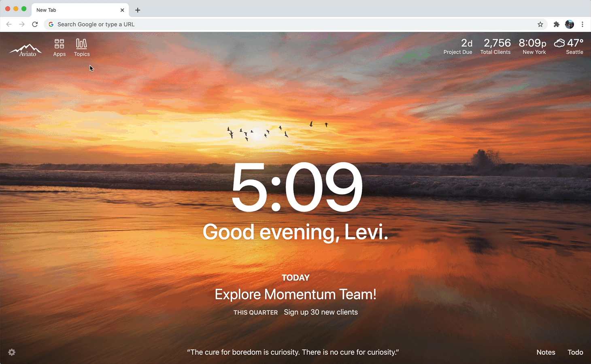Image resolution: width=591 pixels, height=364 pixels.
Task: Go forward in browser history
Action: pyautogui.click(x=22, y=24)
